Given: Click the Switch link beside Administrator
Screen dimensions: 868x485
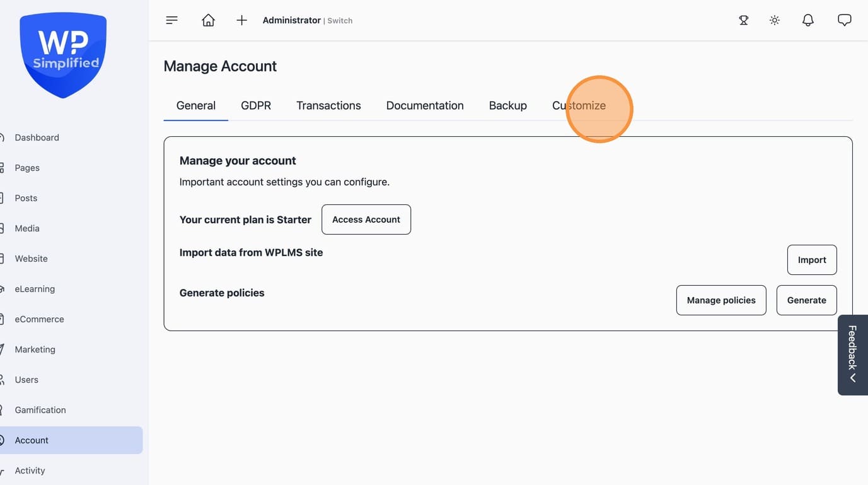Looking at the screenshot, I should [x=340, y=21].
